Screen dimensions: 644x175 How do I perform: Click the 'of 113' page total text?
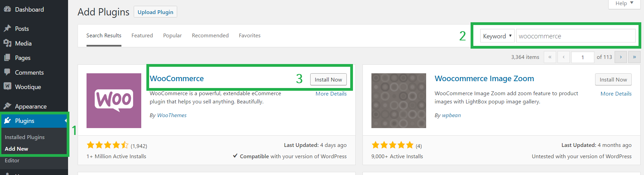click(604, 57)
